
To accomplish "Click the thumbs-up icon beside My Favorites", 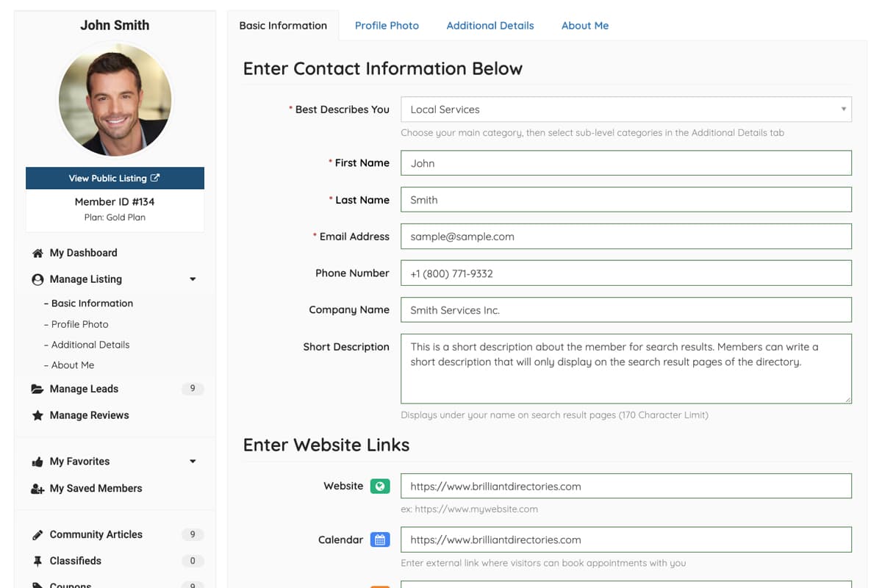I will point(37,462).
